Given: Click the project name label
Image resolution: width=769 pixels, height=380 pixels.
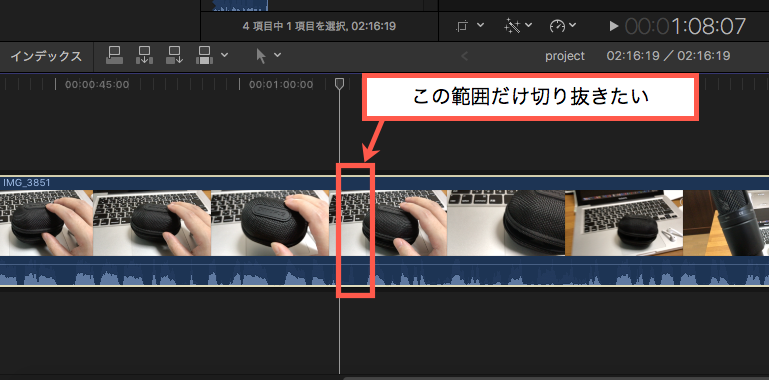Looking at the screenshot, I should [565, 56].
